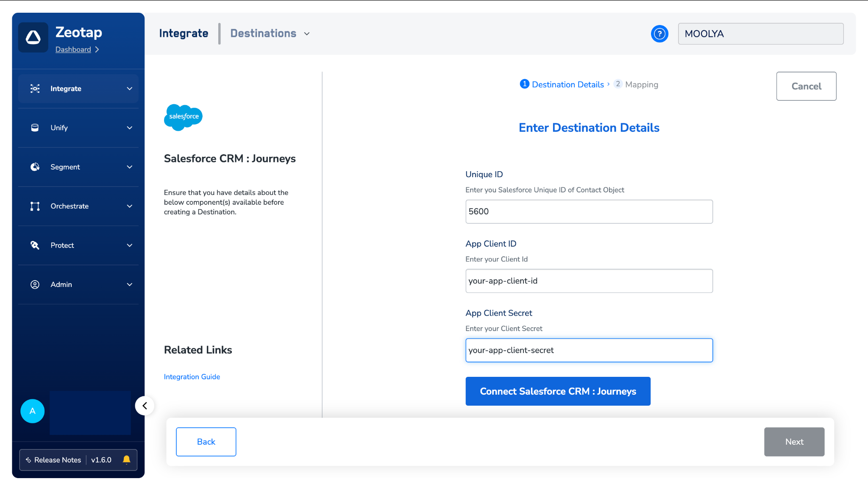Viewport: 868px width, 490px height.
Task: Focus the Unique ID input field
Action: [589, 212]
